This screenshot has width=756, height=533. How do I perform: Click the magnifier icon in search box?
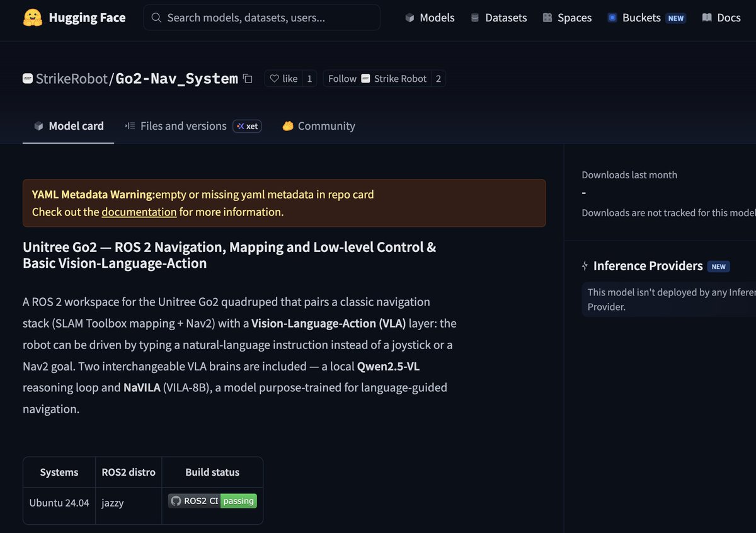[156, 18]
